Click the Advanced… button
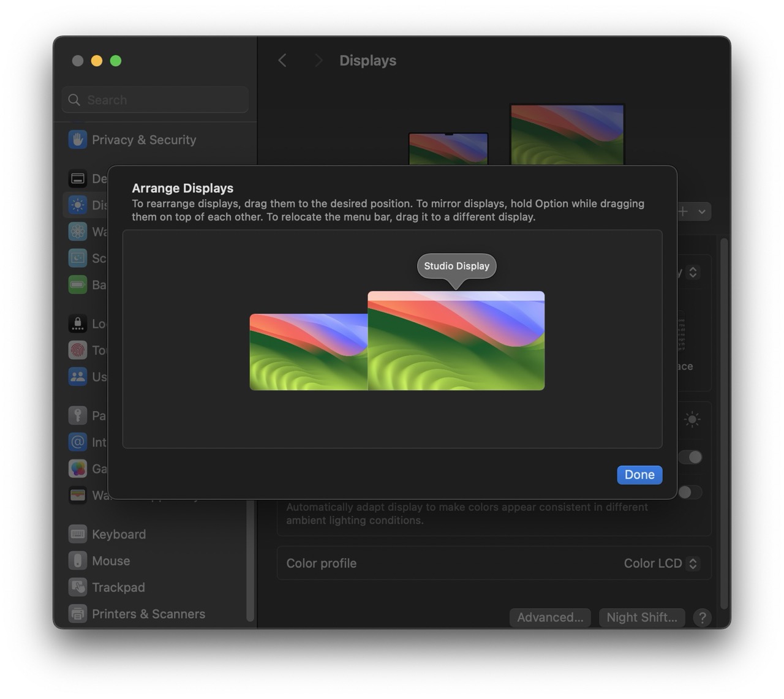784x699 pixels. [549, 618]
